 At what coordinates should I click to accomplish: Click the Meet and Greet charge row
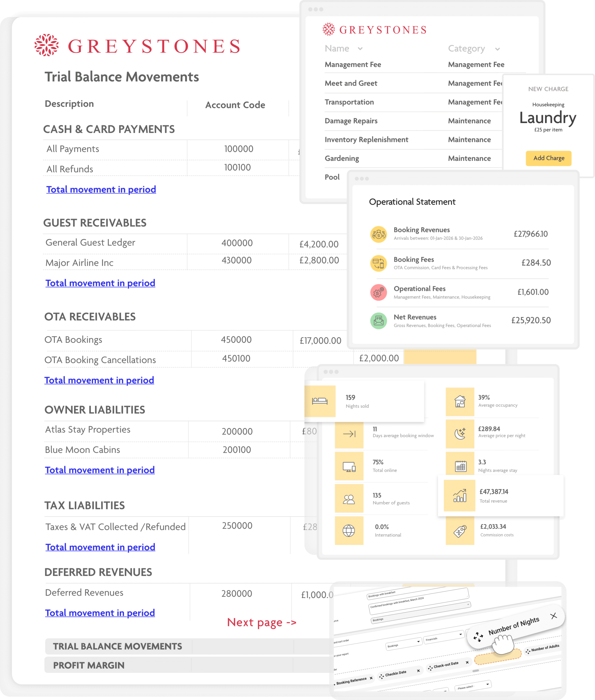(413, 83)
